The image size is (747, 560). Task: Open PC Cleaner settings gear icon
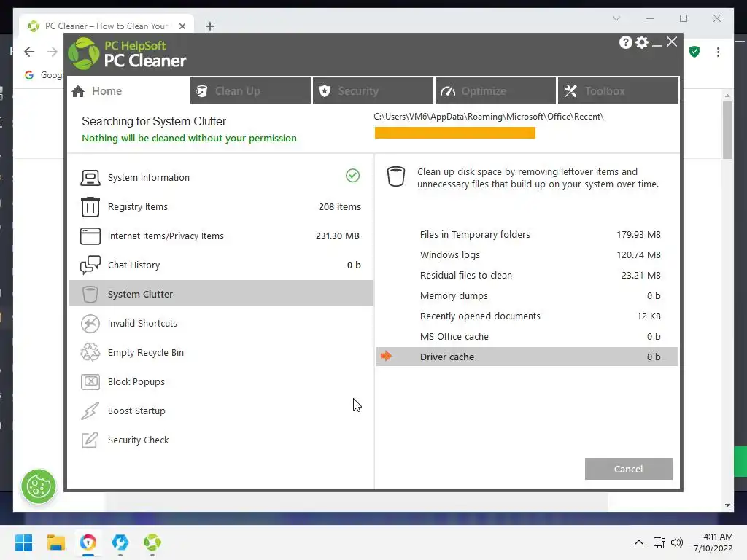pyautogui.click(x=642, y=42)
